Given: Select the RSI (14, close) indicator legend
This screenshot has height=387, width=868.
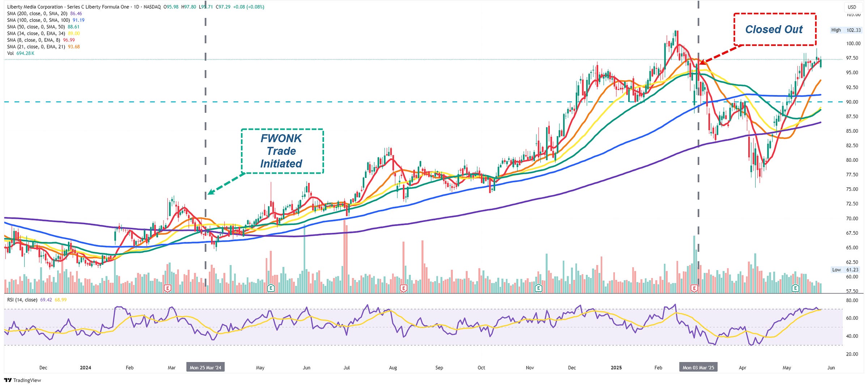Looking at the screenshot, I should pyautogui.click(x=37, y=300).
